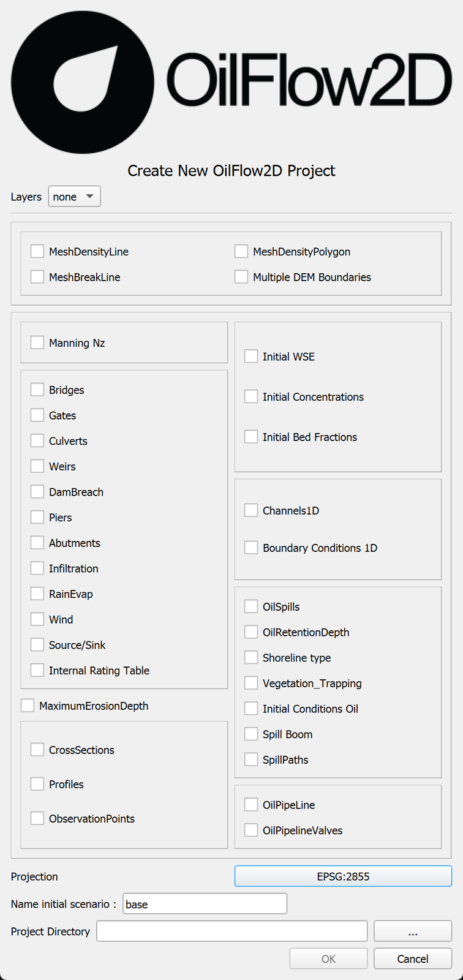This screenshot has height=980, width=463.
Task: Open the Layers dropdown
Action: pos(74,197)
